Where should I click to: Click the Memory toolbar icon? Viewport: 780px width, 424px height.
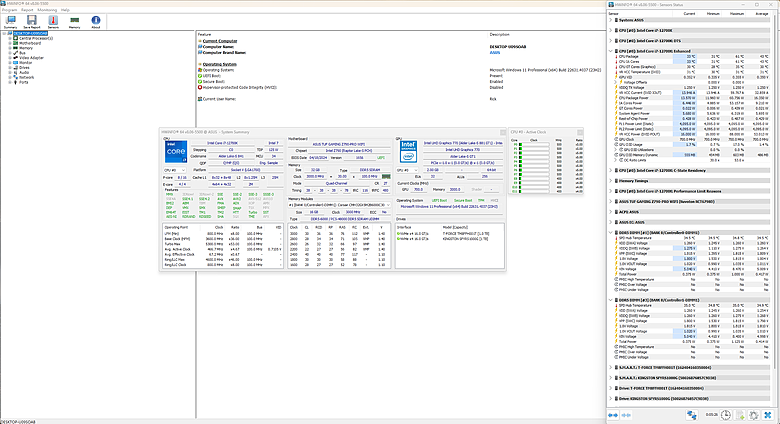(75, 20)
